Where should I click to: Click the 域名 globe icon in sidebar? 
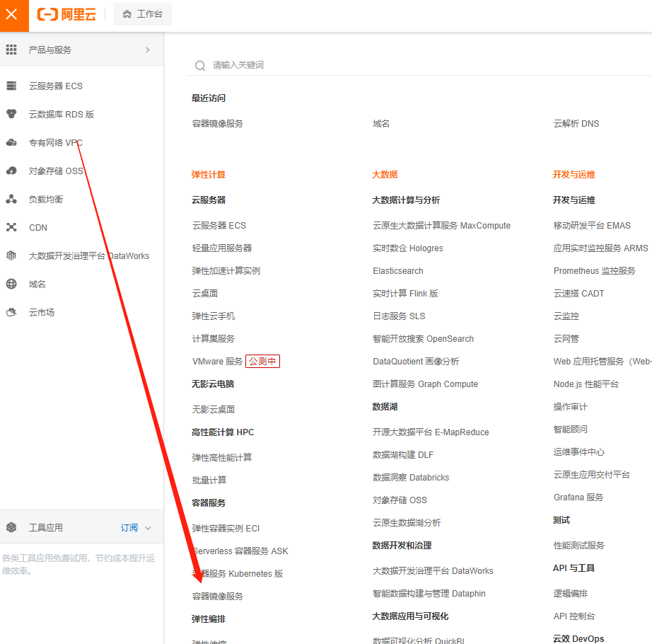point(11,284)
